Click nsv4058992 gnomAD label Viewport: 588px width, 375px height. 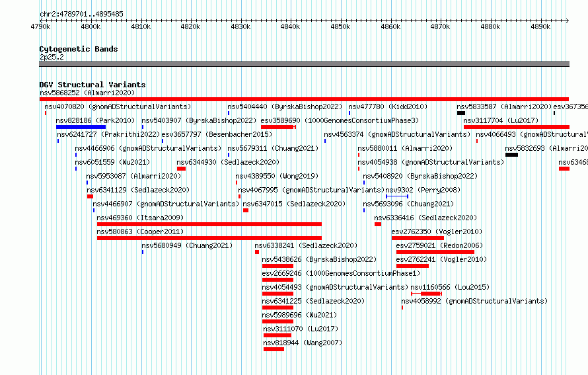coord(474,301)
